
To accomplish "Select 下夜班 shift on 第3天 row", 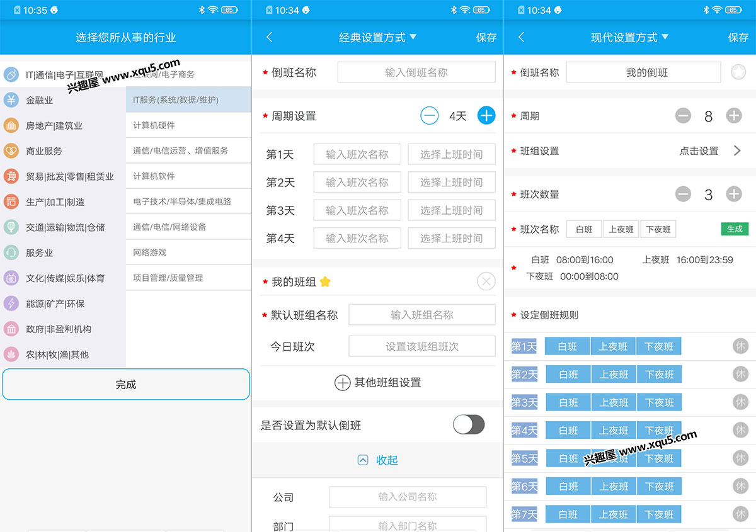I will pos(659,402).
